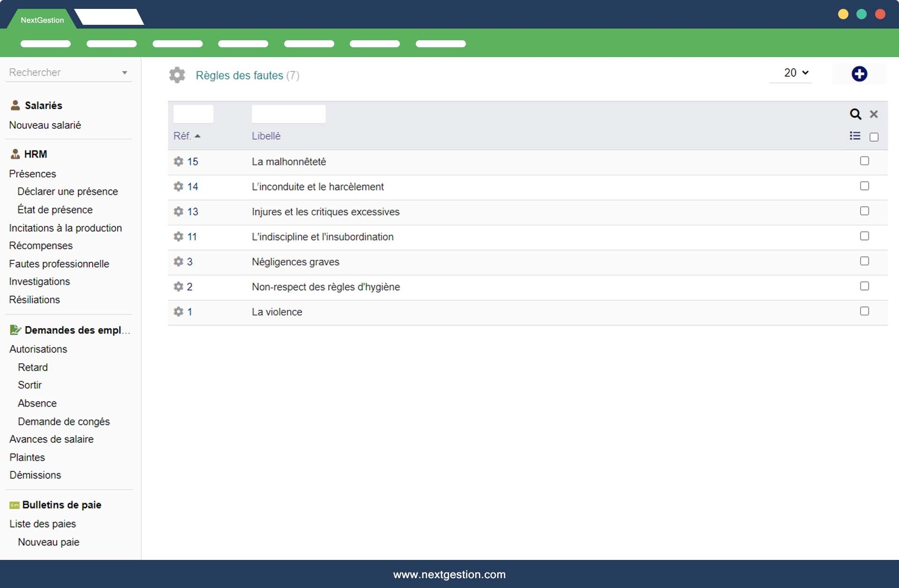Click the X clear filter icon
The image size is (899, 588).
pos(873,114)
